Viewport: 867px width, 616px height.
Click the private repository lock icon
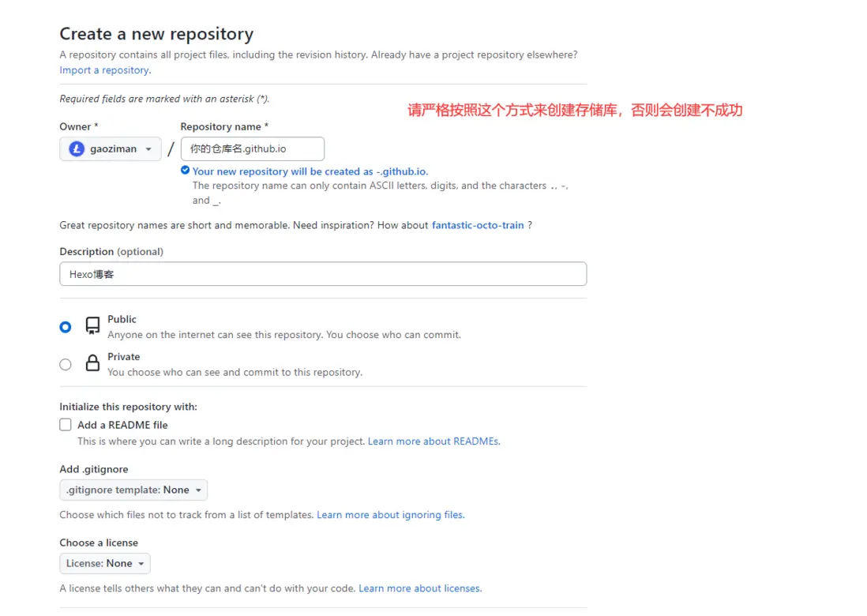[x=92, y=363]
